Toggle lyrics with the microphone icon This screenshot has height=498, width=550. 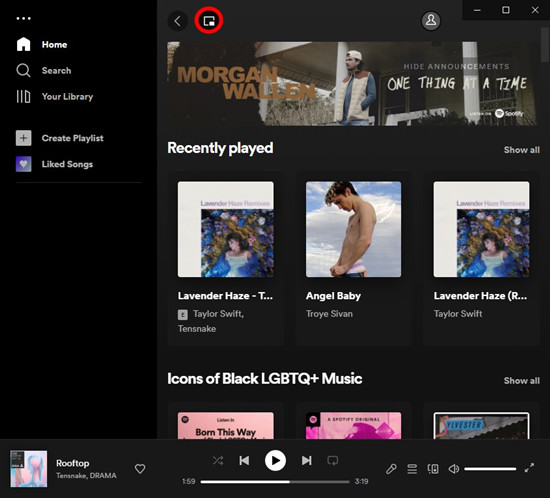coord(391,469)
